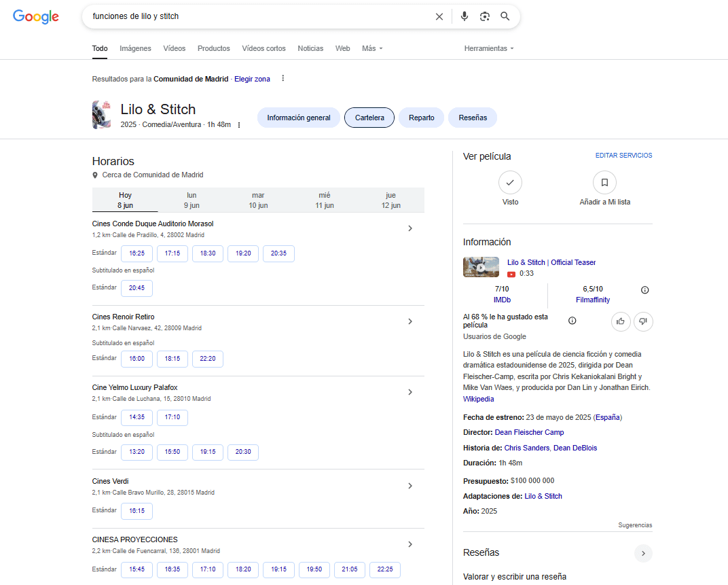Open the Lilo & Stitch adaptation link

(543, 496)
